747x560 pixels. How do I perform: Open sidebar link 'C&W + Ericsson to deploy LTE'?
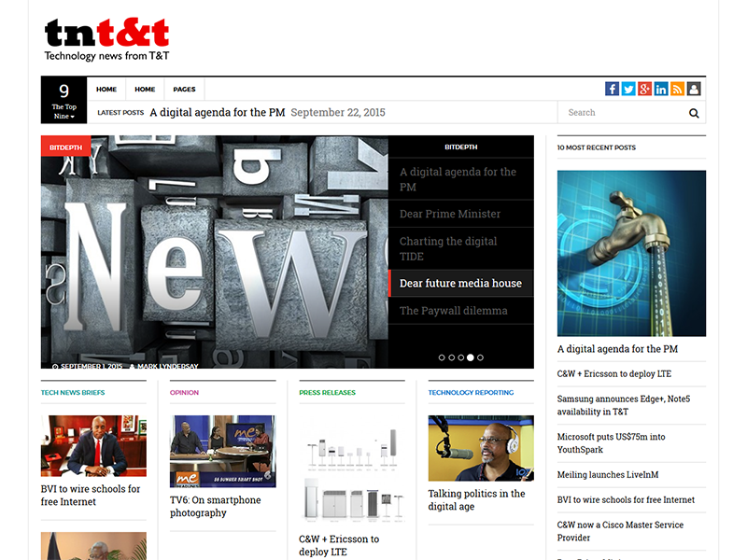pyautogui.click(x=614, y=374)
